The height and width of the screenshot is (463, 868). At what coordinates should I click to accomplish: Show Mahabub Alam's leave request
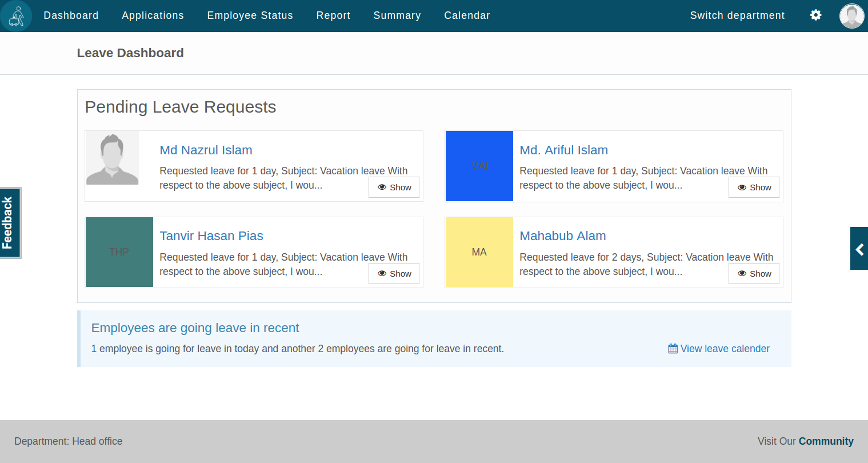[x=754, y=274]
